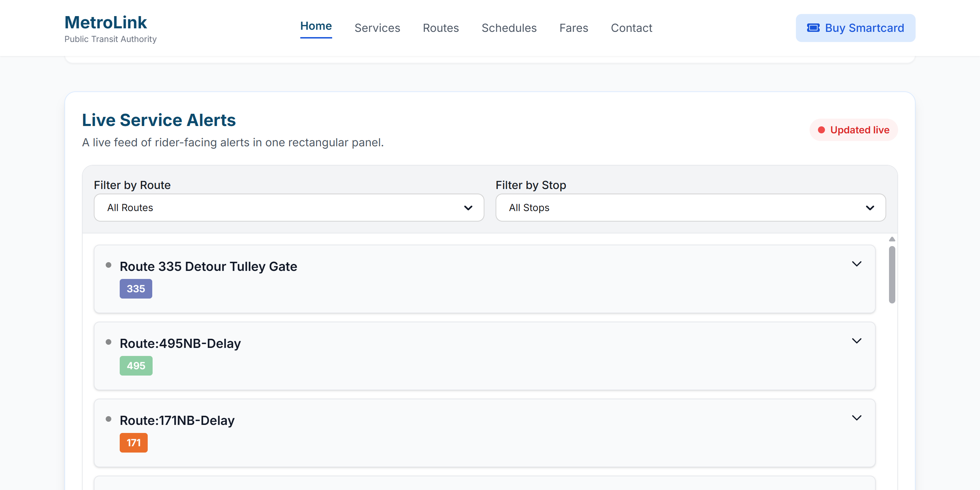Click the status dot beside Route:171NB-Delay

(x=108, y=419)
